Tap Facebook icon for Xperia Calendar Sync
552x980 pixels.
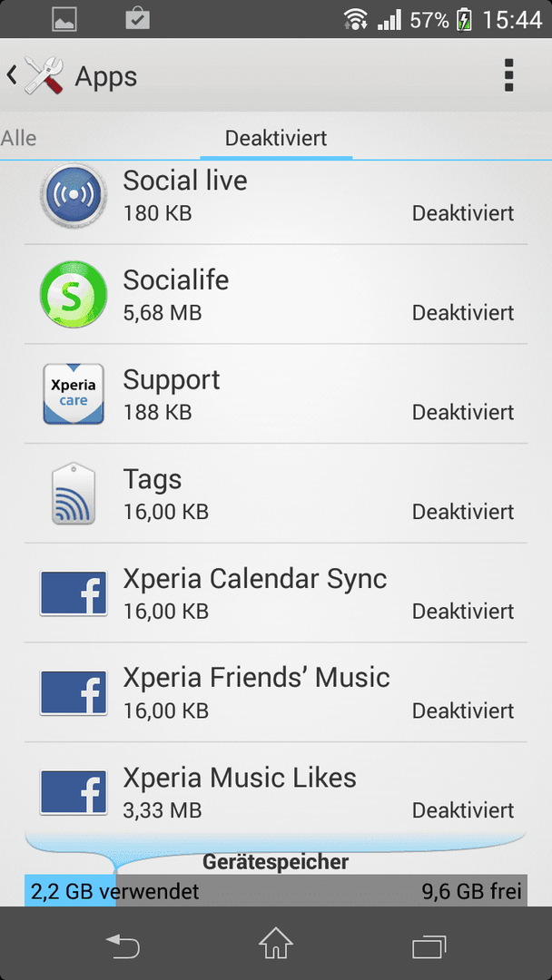(74, 593)
